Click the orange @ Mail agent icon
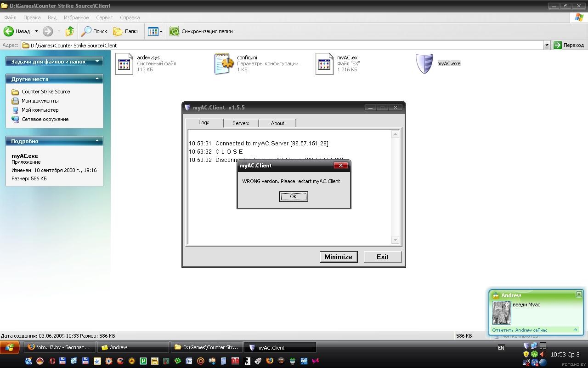 tap(200, 361)
